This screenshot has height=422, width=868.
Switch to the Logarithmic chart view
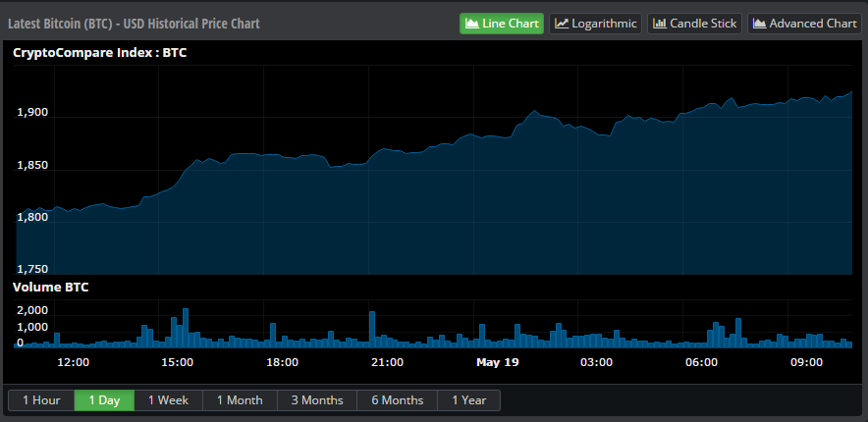[x=595, y=24]
